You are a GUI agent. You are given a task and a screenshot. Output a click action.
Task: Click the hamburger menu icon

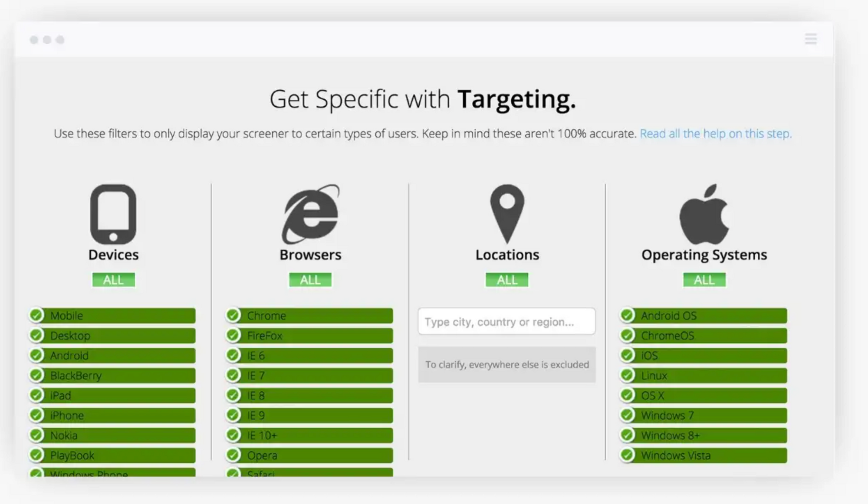(x=810, y=39)
